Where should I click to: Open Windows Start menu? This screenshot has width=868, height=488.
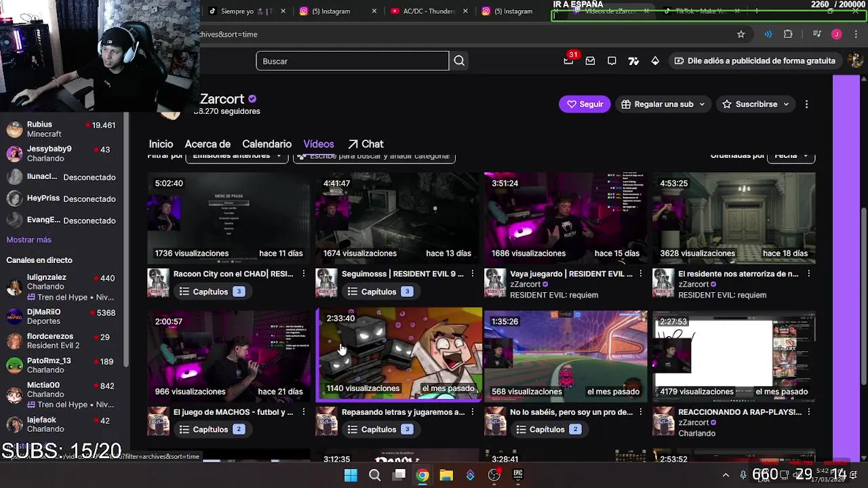[351, 475]
